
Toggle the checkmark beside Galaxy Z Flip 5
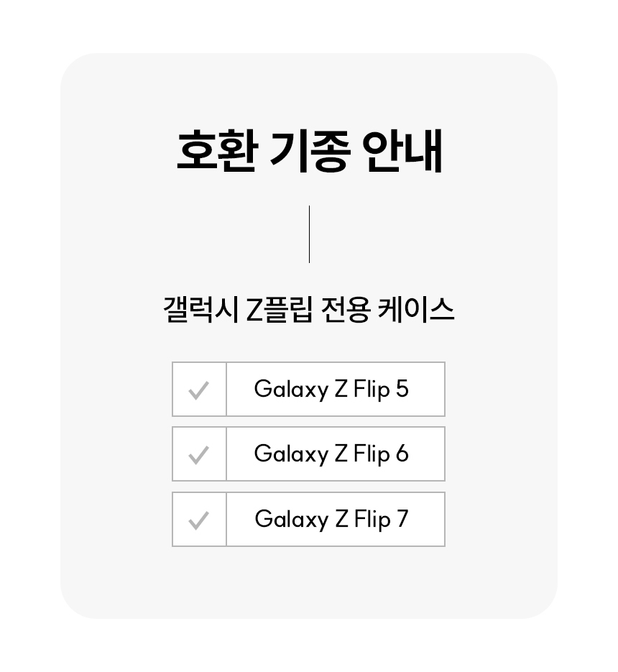(198, 390)
